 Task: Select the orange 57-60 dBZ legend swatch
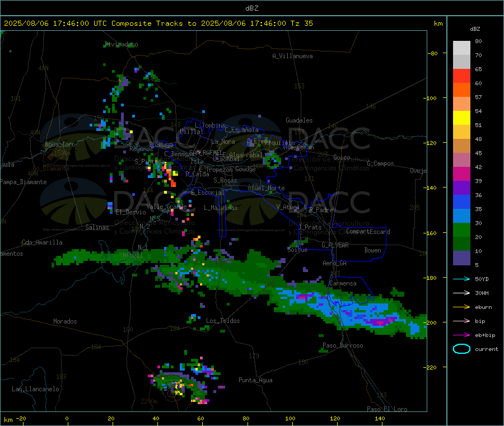[x=461, y=90]
